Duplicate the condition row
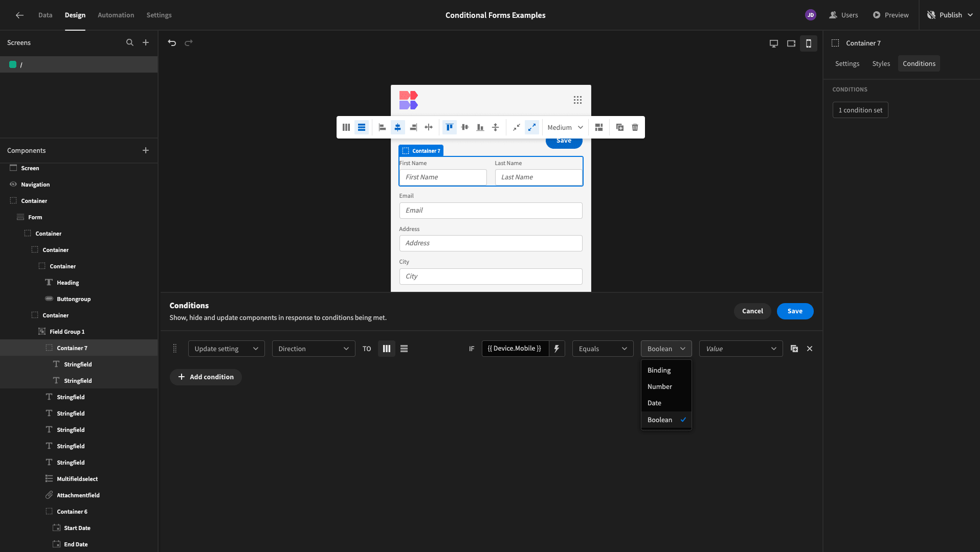 (x=794, y=349)
